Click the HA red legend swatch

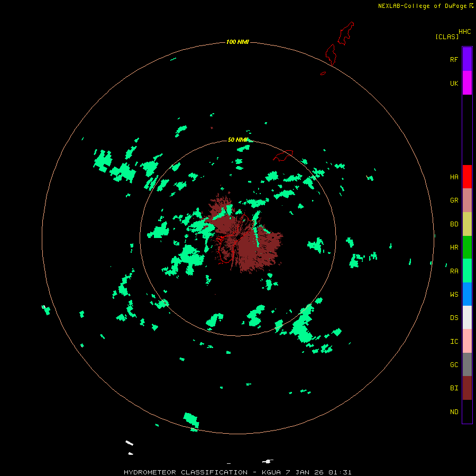[x=467, y=177]
